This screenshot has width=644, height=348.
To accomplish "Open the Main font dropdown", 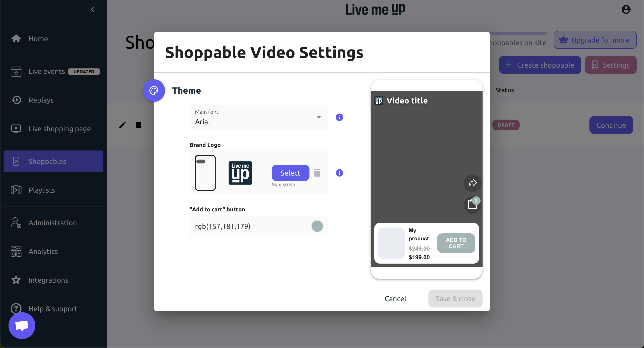I will coord(259,117).
